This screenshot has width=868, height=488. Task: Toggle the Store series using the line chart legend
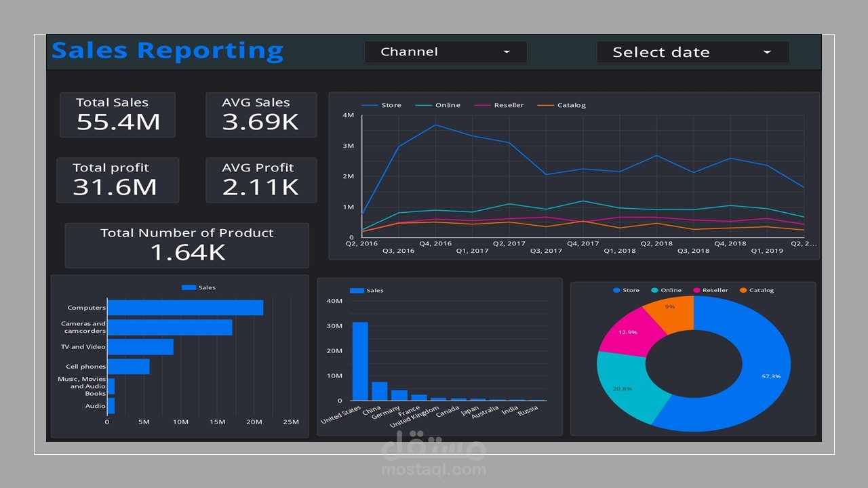370,105
